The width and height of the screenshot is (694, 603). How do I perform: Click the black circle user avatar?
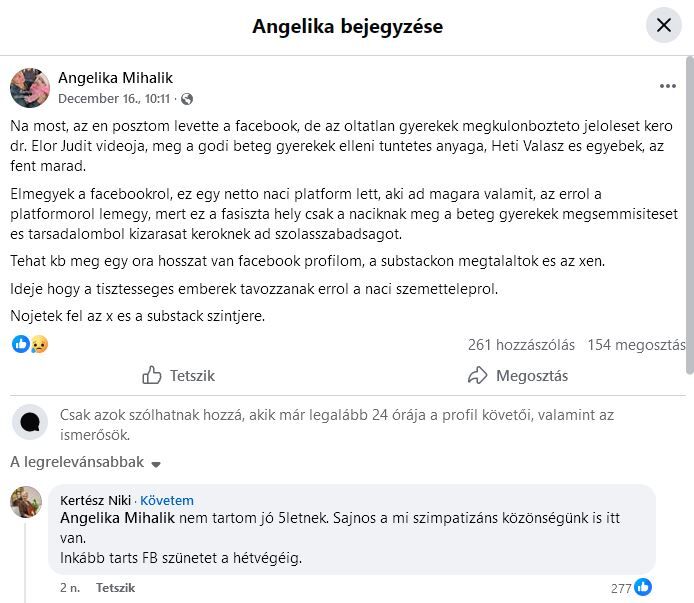click(30, 422)
